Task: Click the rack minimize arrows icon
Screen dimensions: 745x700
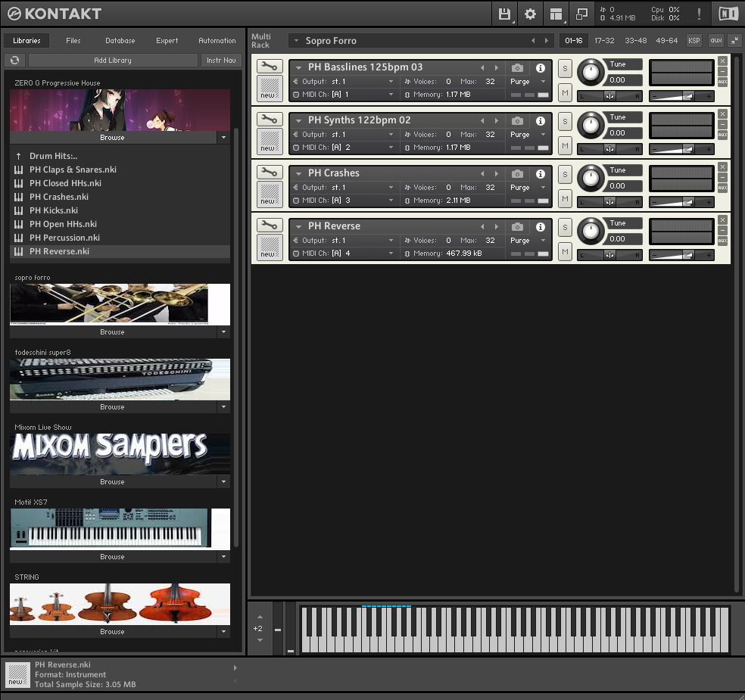Action: tap(734, 41)
